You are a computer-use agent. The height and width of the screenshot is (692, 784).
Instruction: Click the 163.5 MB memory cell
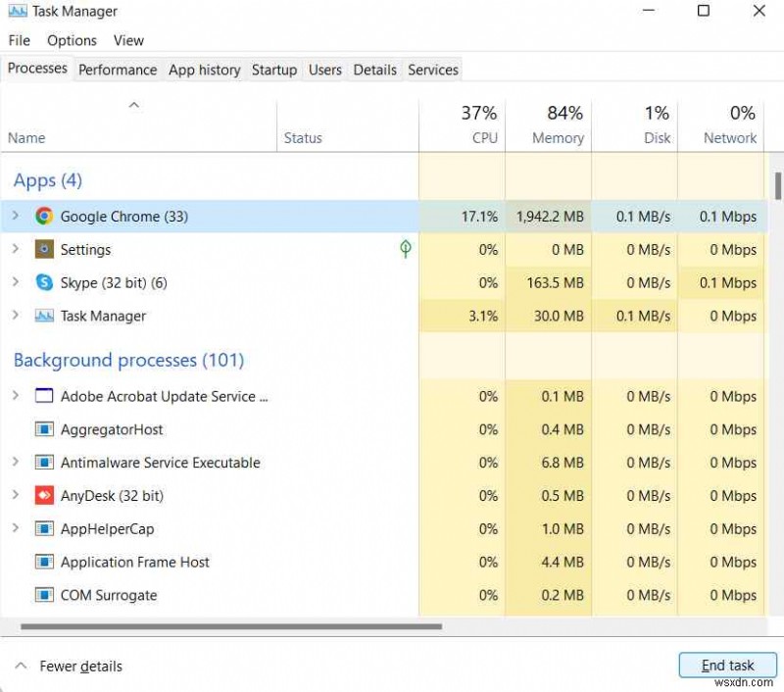coord(548,283)
